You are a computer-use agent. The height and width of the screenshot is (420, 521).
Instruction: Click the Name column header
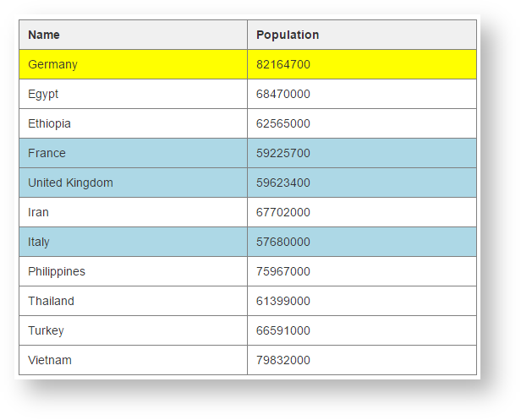coord(44,35)
